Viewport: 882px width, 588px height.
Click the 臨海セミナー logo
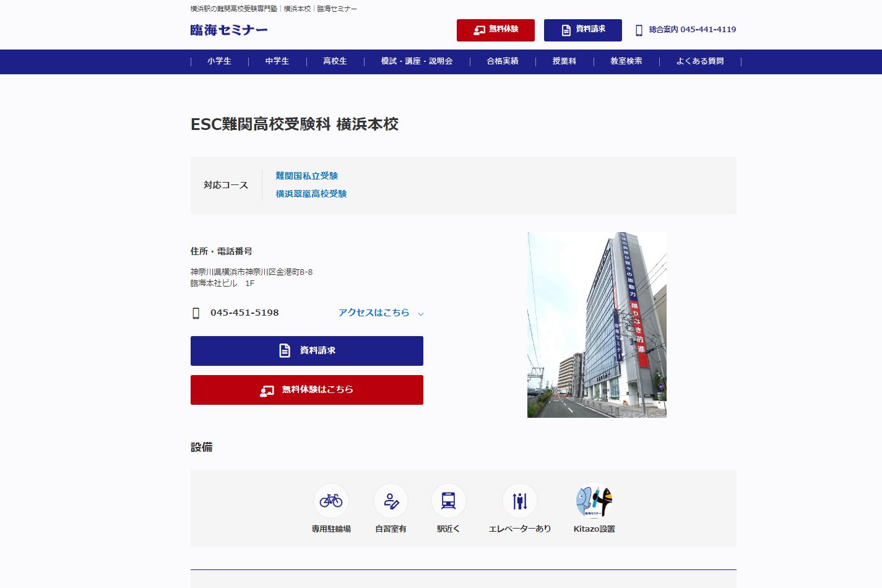[229, 30]
